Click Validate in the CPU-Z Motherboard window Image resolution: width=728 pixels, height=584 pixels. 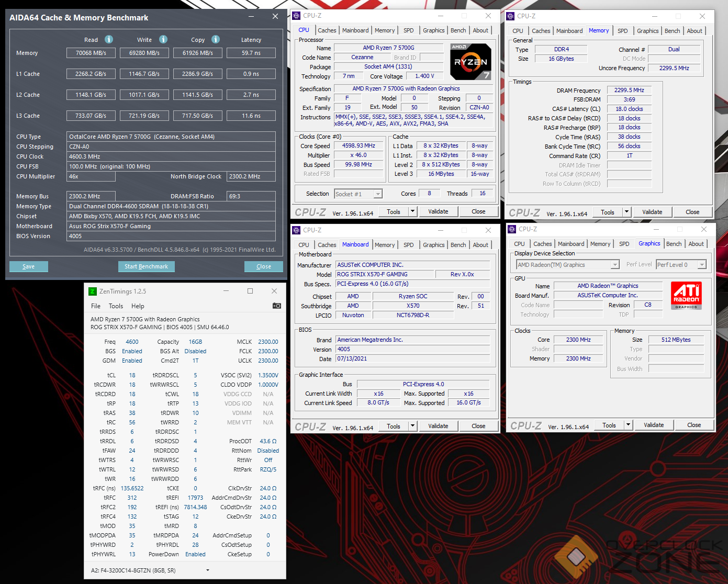click(x=438, y=426)
